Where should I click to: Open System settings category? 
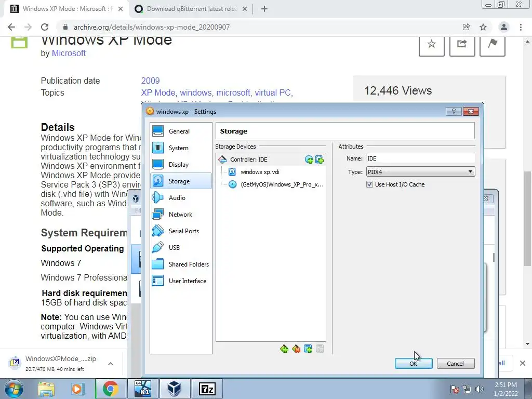tap(181, 148)
